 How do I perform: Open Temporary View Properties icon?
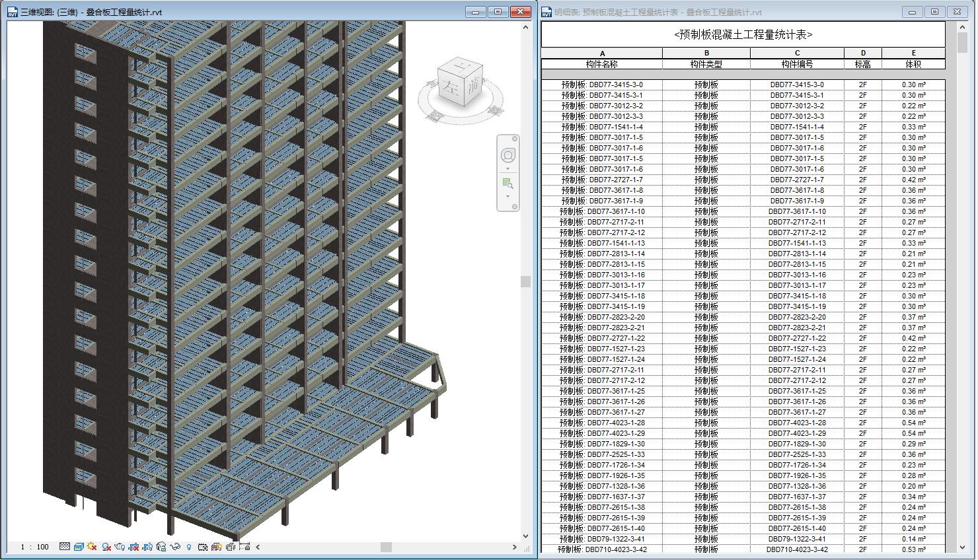[x=203, y=547]
